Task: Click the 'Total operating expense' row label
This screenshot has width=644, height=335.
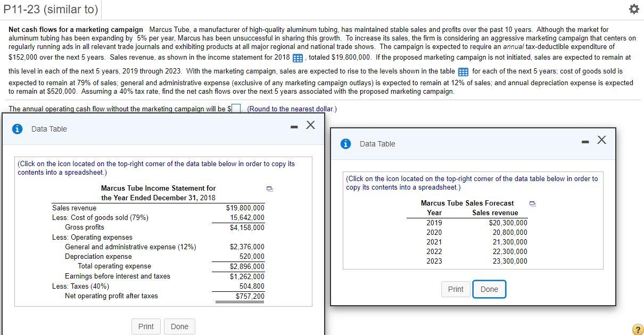Action: pyautogui.click(x=114, y=266)
